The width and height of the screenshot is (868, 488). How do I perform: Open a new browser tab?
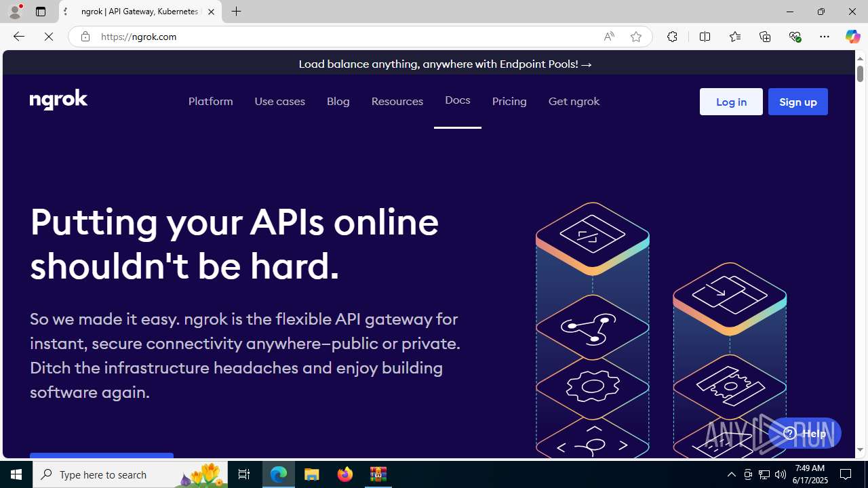237,12
